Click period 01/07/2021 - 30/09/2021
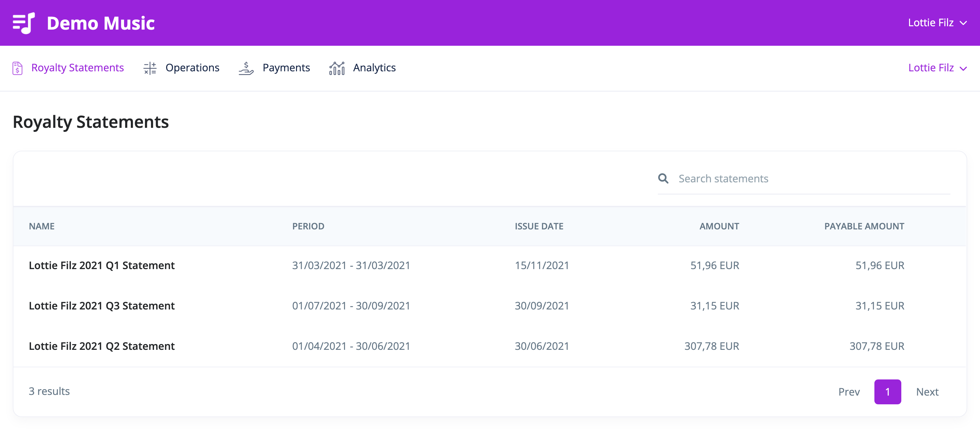 [351, 305]
